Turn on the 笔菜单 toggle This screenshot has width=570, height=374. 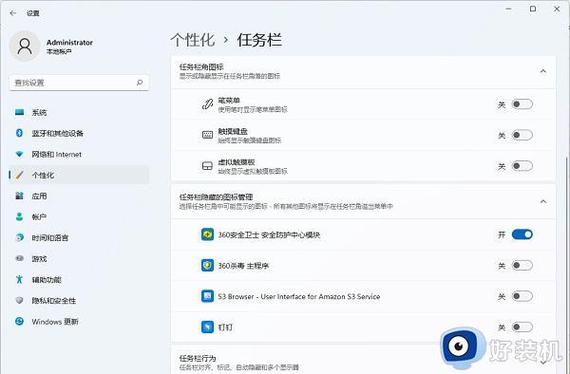522,104
